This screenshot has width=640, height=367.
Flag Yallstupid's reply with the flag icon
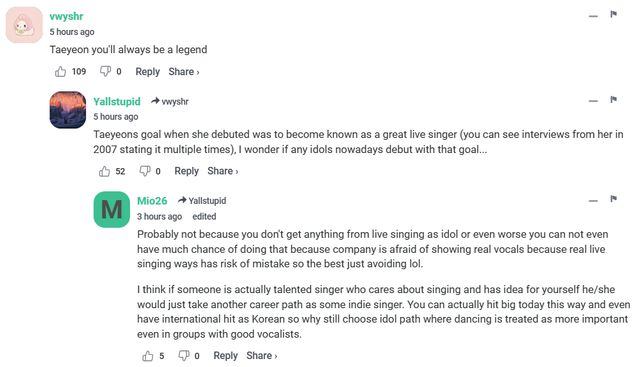point(613,100)
